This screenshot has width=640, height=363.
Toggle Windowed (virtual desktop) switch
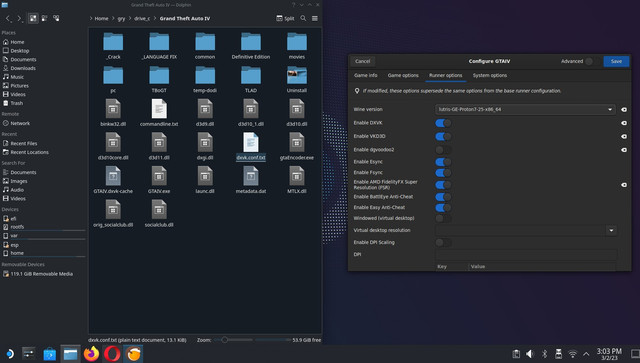tap(443, 218)
